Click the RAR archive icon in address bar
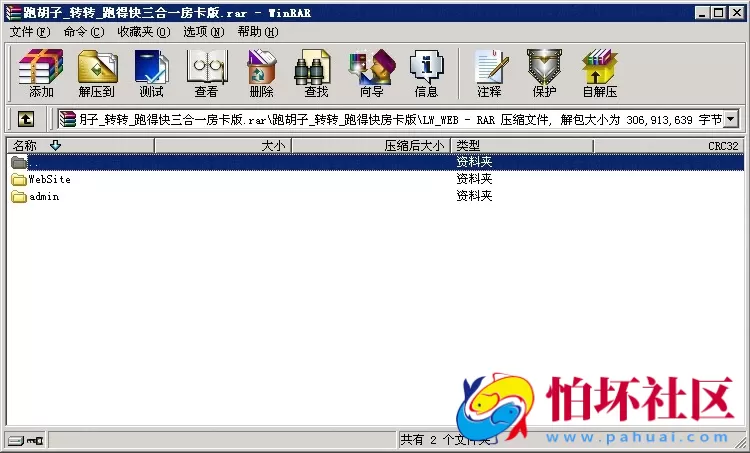 pyautogui.click(x=67, y=119)
